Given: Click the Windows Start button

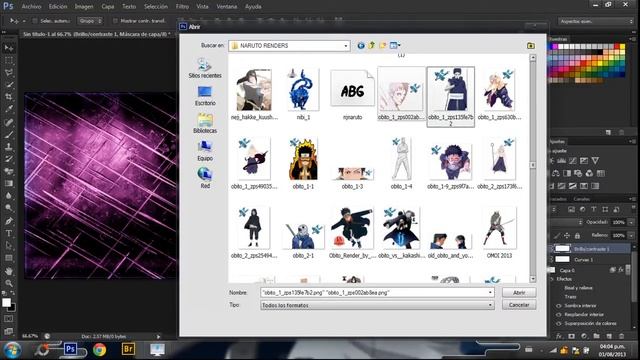Looking at the screenshot, I should 12,350.
